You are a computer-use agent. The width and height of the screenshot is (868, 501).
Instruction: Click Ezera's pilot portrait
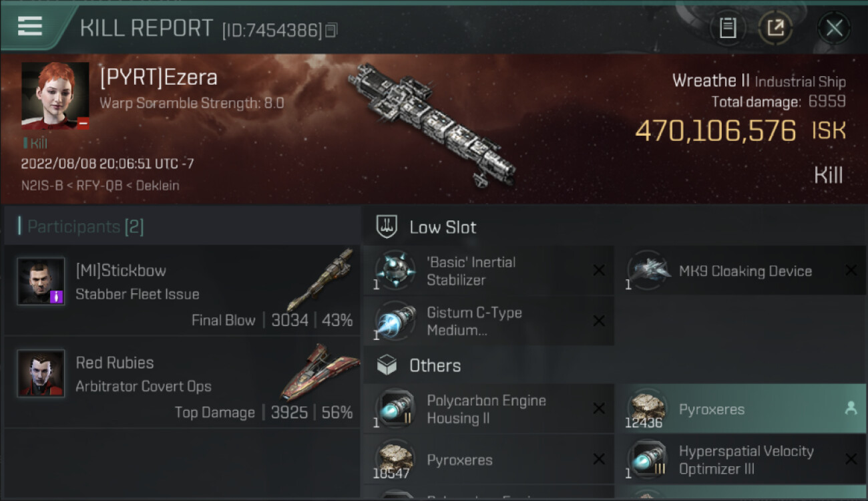[55, 96]
